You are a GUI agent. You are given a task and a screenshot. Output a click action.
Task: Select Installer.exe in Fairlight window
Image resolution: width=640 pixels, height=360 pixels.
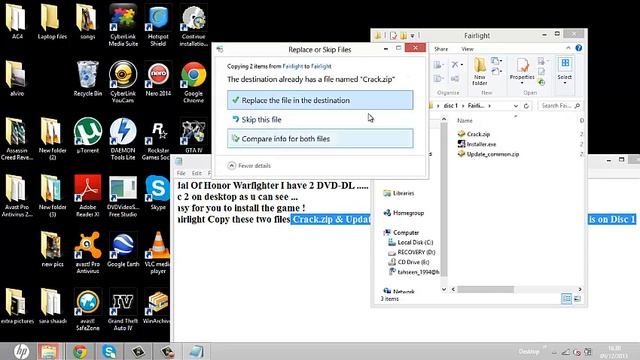[477, 144]
